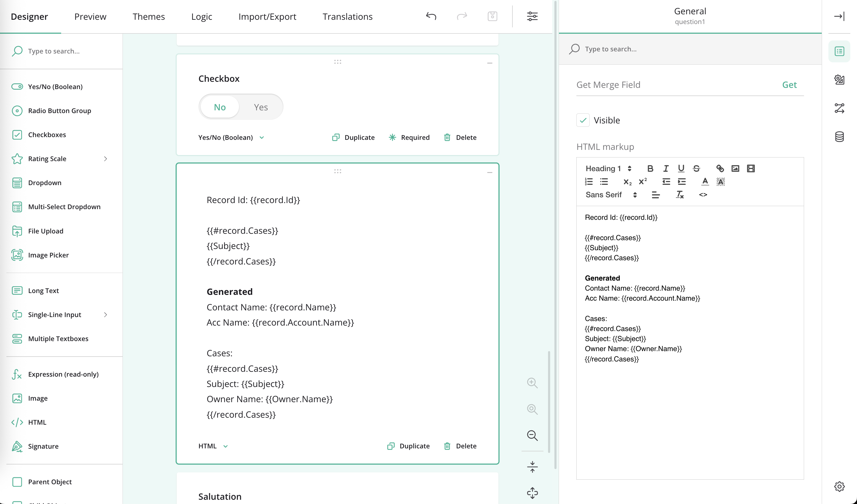Open the Logic tab
The image size is (857, 504).
(201, 16)
